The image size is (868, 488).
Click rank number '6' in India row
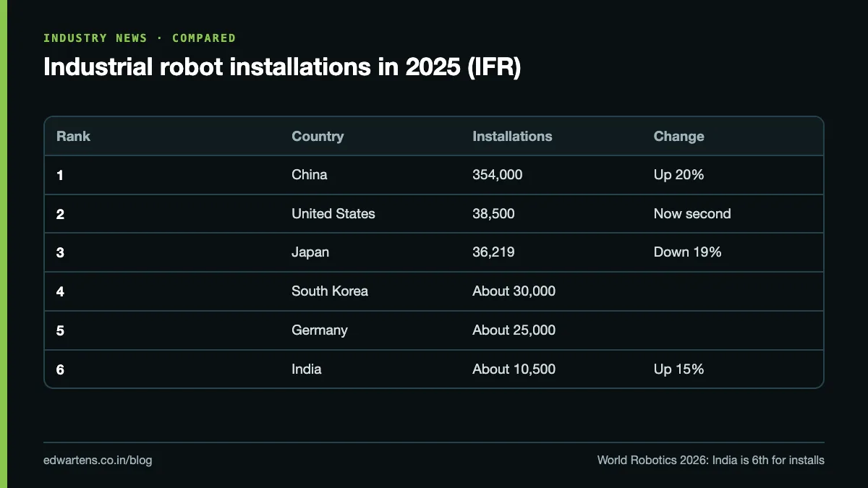click(60, 369)
